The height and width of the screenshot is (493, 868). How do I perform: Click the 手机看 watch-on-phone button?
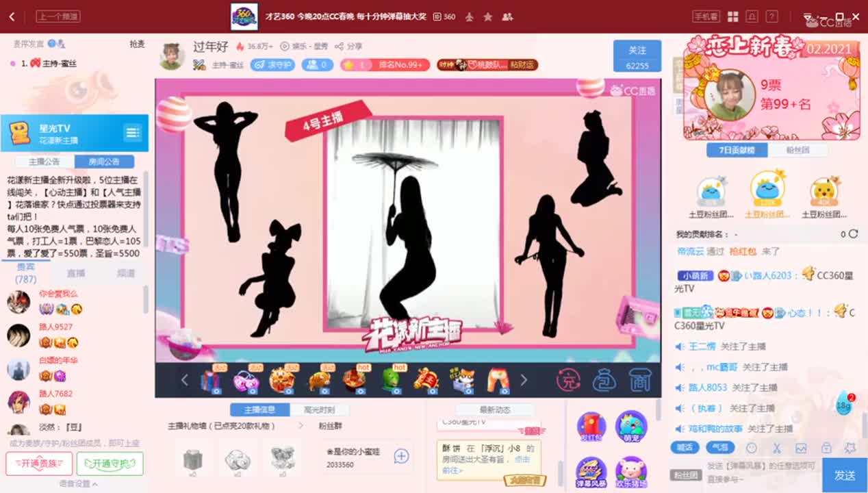coord(706,16)
